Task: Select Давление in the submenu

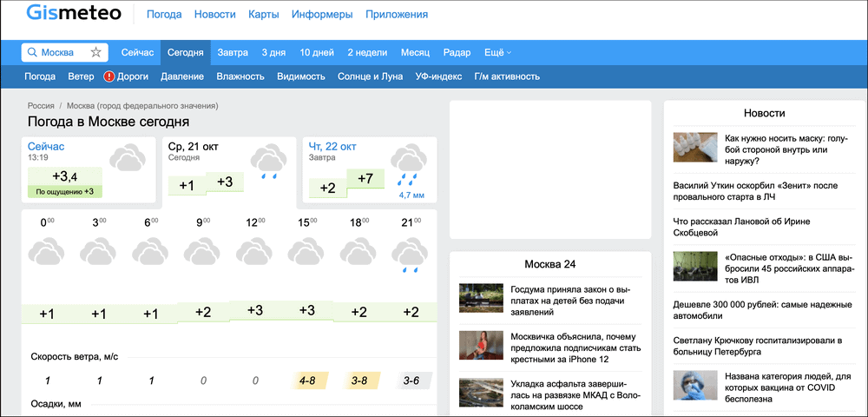Action: (182, 76)
